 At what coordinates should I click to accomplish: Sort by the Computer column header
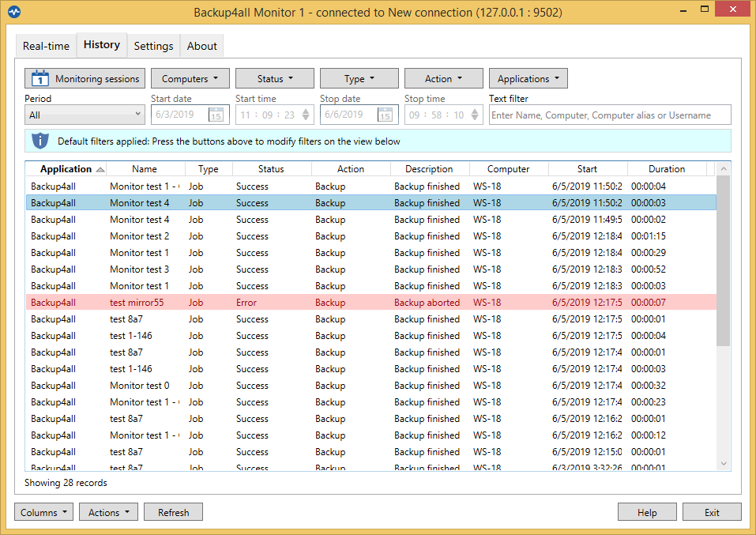(x=508, y=169)
